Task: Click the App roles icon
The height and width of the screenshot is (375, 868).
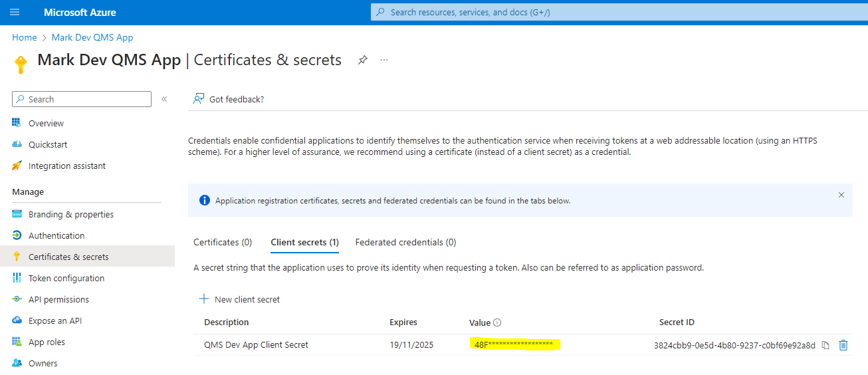Action: pyautogui.click(x=17, y=342)
